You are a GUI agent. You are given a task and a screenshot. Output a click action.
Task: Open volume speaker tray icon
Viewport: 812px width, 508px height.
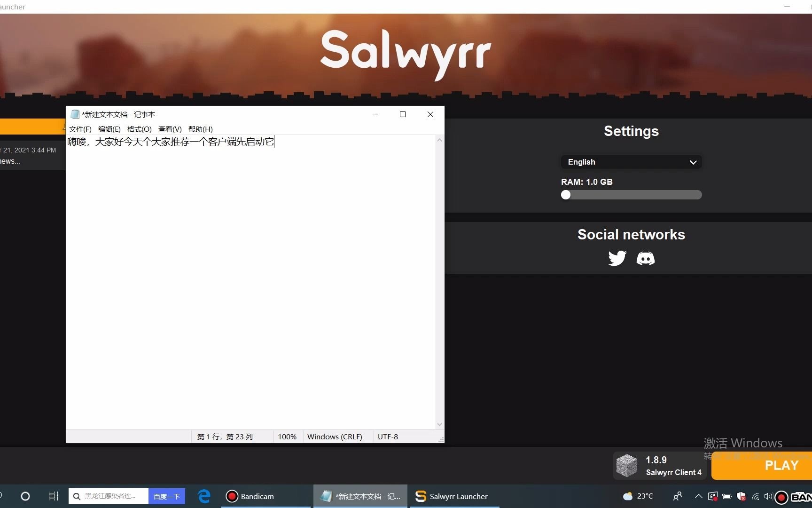point(768,496)
